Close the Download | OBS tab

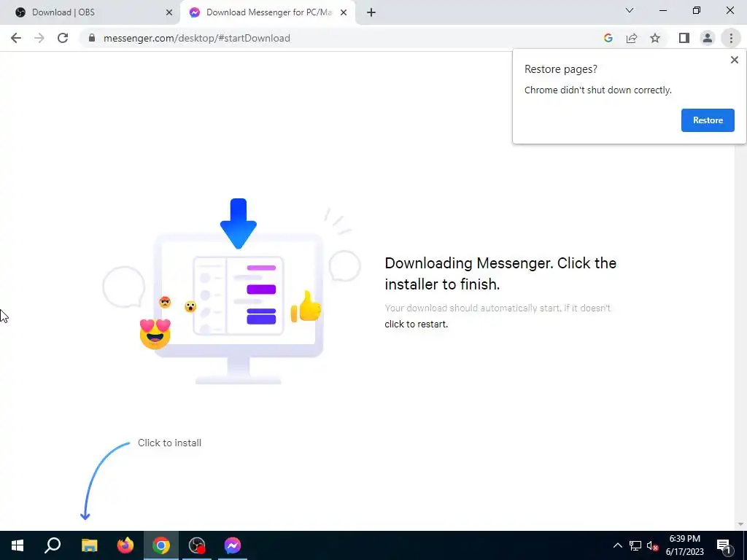click(169, 12)
